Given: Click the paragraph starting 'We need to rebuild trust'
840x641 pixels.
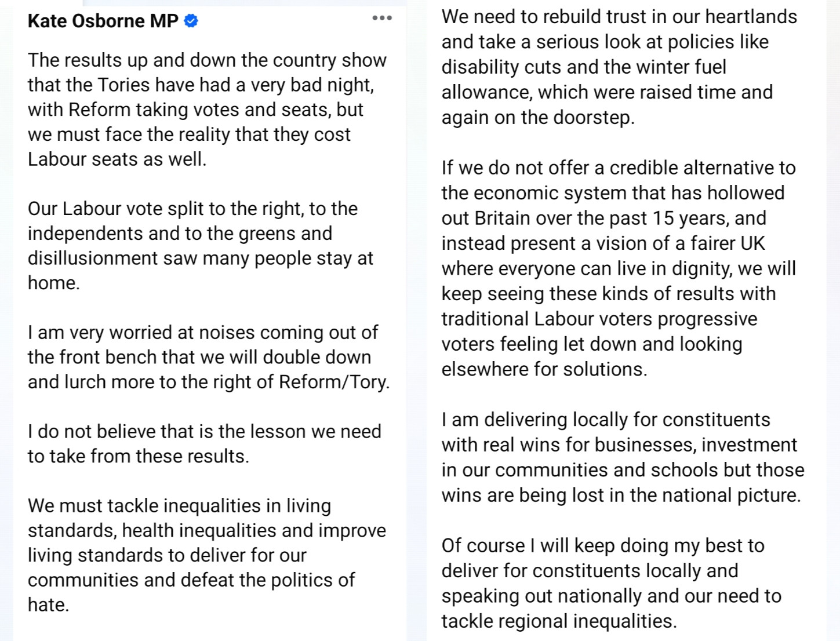Looking at the screenshot, I should [x=619, y=67].
